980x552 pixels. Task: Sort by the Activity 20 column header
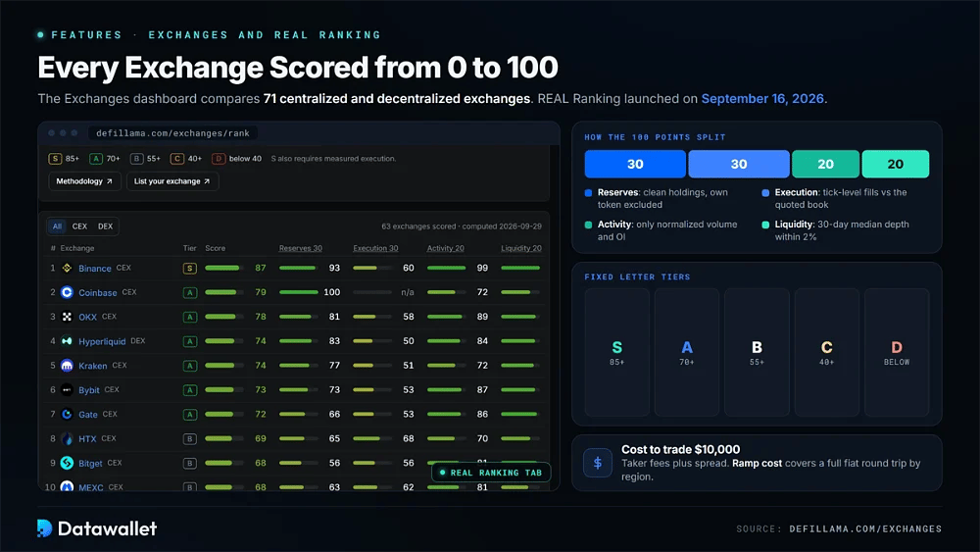446,248
